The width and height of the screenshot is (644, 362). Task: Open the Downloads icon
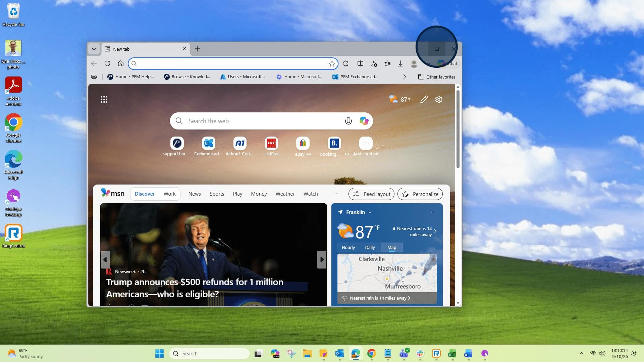400,63
